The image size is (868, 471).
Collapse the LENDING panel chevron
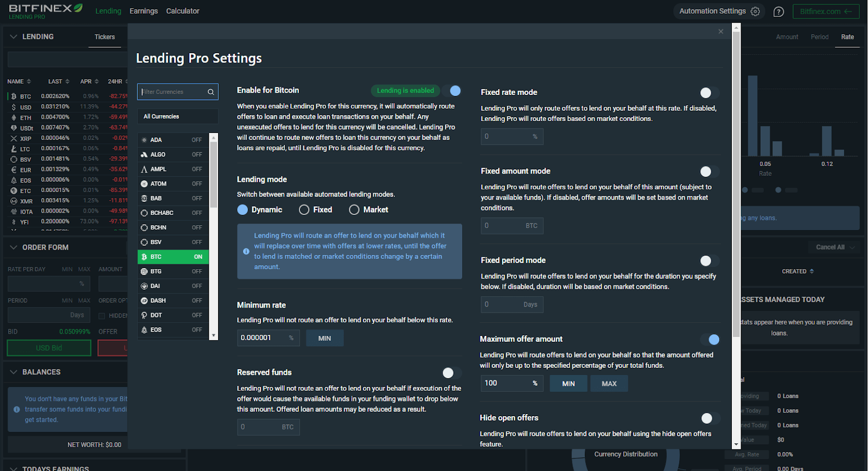tap(14, 37)
